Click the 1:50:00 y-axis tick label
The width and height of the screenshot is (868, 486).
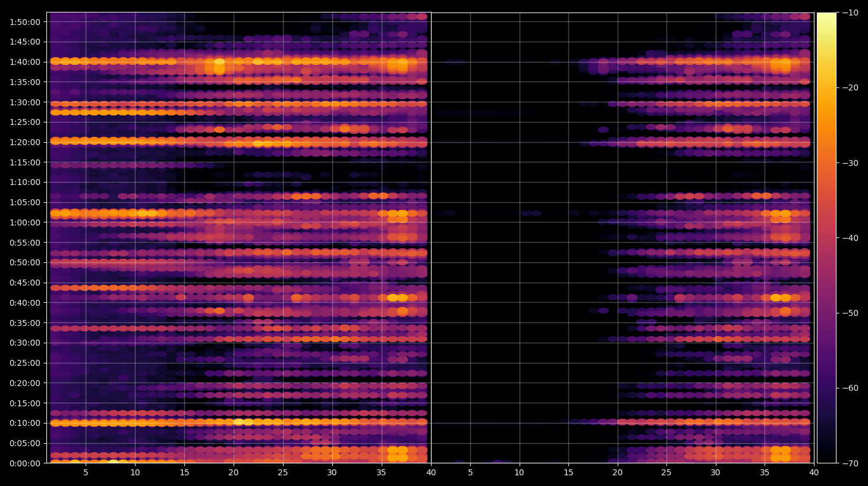click(x=25, y=22)
